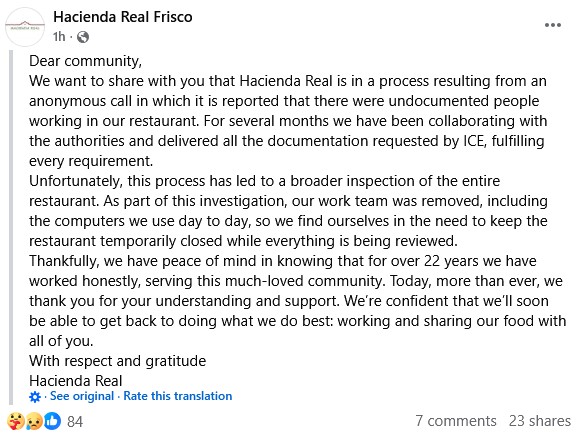Click the Hacienda Real profile picture

click(25, 27)
